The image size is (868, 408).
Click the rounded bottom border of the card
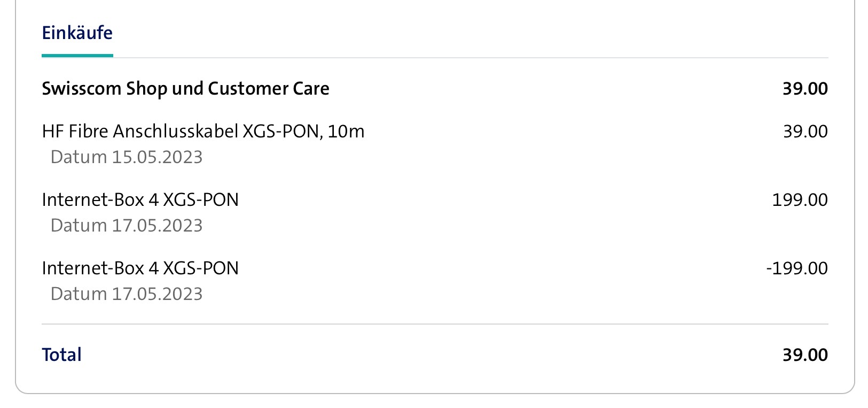click(435, 394)
